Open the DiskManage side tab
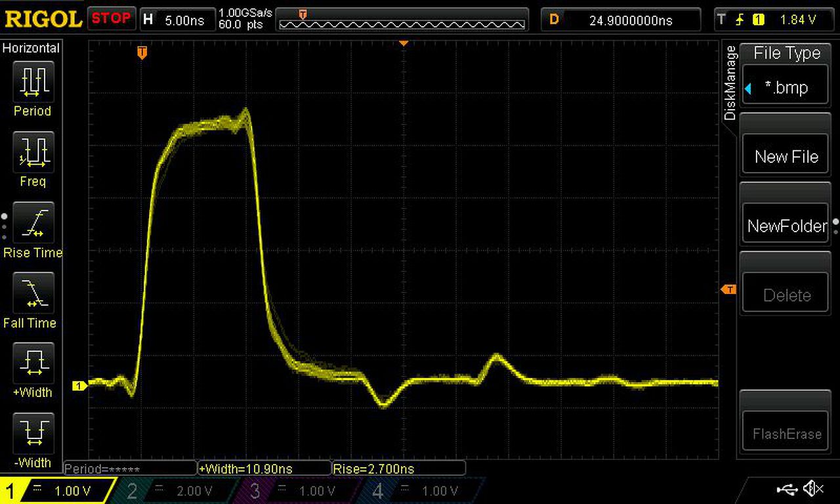The height and width of the screenshot is (504, 840). 730,83
